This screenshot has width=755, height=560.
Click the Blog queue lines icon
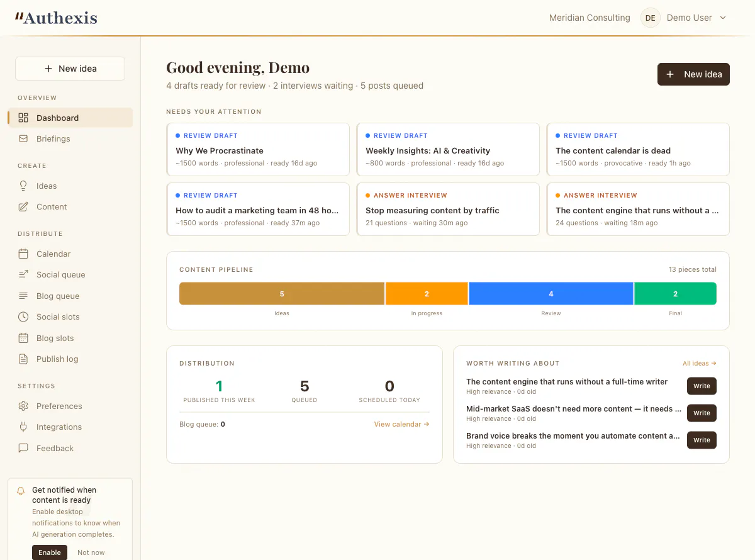[23, 296]
